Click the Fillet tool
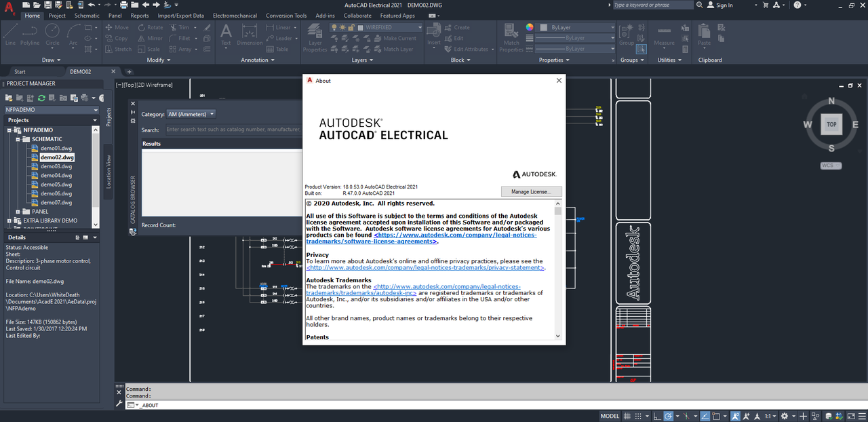 coord(180,39)
